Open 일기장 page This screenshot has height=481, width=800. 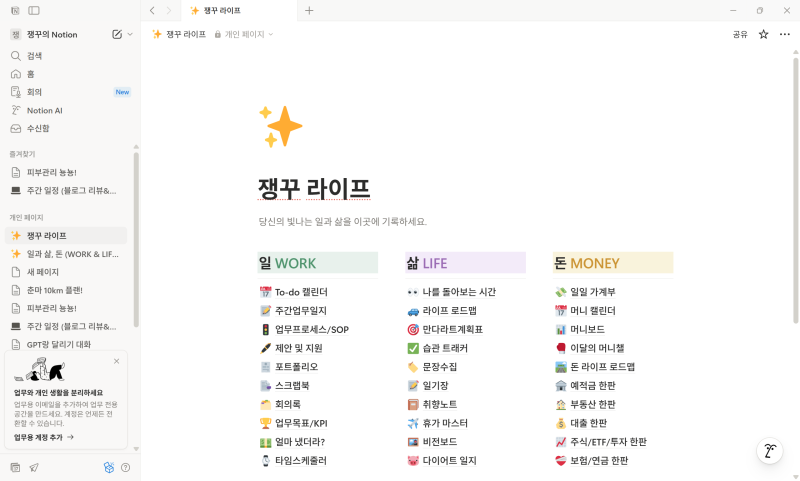tap(428, 386)
